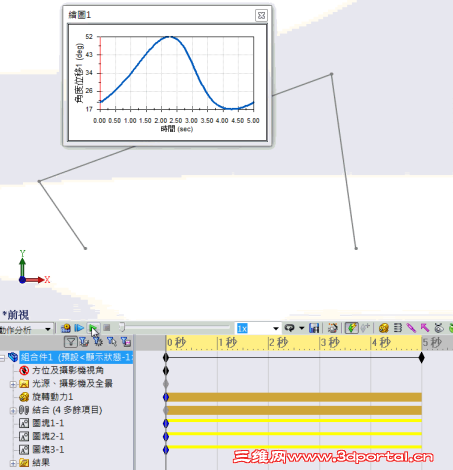Click the motor icon beside 旋轉動力1
The image size is (453, 470).
pyautogui.click(x=24, y=397)
